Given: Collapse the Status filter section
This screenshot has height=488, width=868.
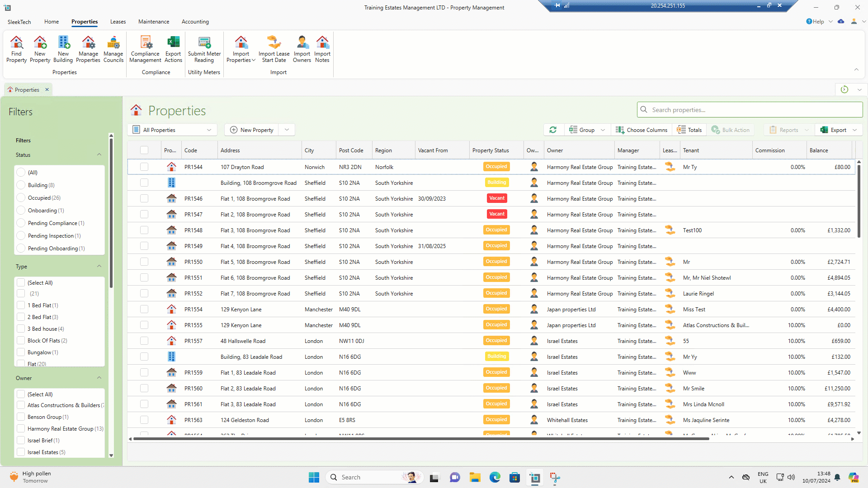Looking at the screenshot, I should click(x=99, y=155).
